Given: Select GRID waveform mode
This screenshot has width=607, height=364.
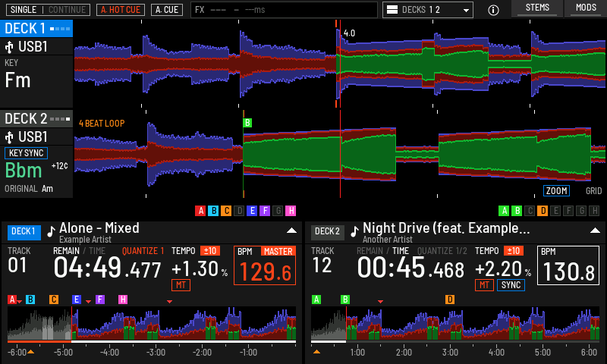Looking at the screenshot, I should point(593,190).
